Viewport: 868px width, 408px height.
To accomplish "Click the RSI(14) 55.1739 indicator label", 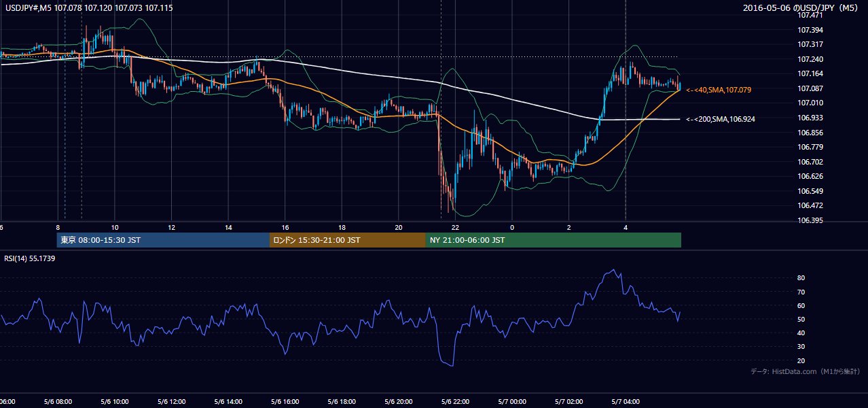I will pyautogui.click(x=30, y=258).
